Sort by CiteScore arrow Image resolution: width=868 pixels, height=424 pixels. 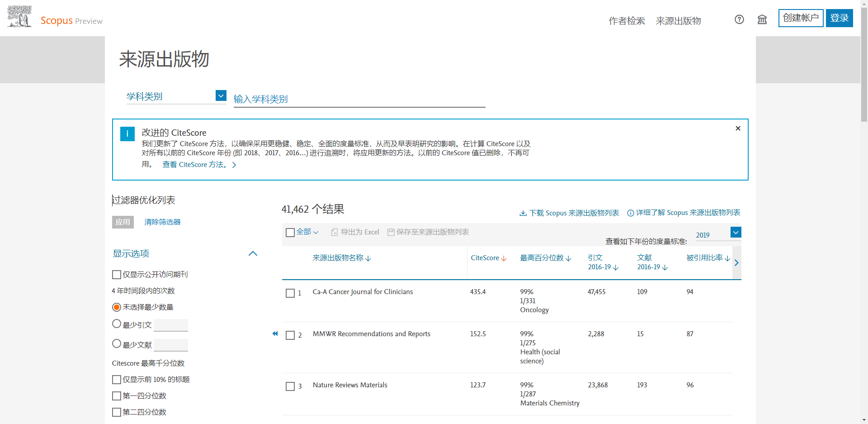[x=504, y=258]
